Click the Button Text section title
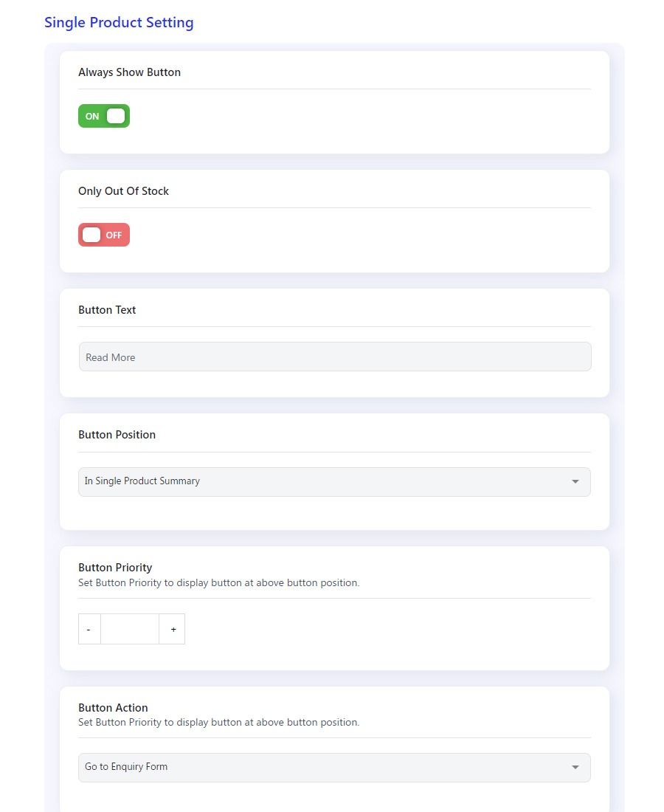Viewport: 664px width, 812px height. point(107,310)
